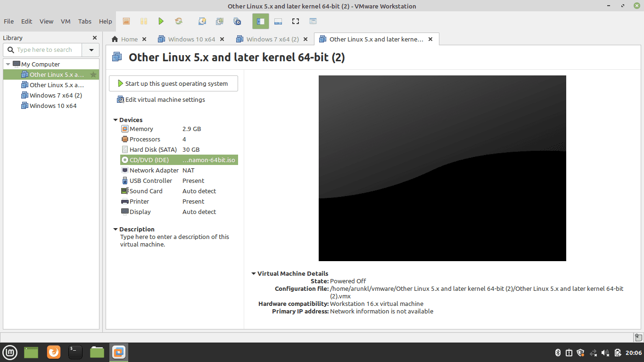Close the Home tab
Image resolution: width=644 pixels, height=362 pixels.
[x=144, y=39]
